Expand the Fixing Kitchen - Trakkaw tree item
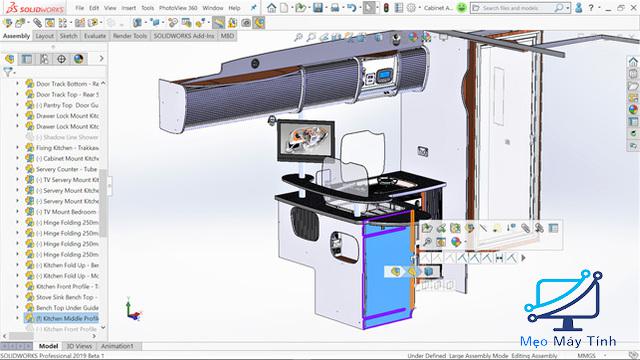The image size is (640, 360). 18,147
